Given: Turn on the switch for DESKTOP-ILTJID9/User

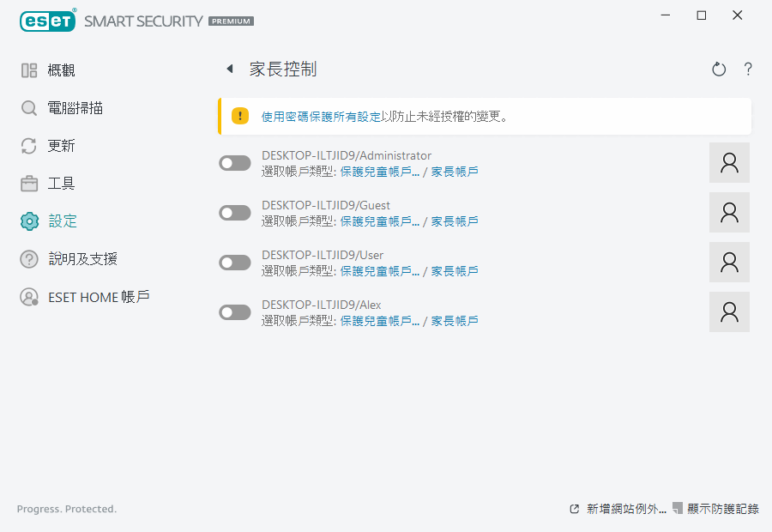Looking at the screenshot, I should (235, 263).
